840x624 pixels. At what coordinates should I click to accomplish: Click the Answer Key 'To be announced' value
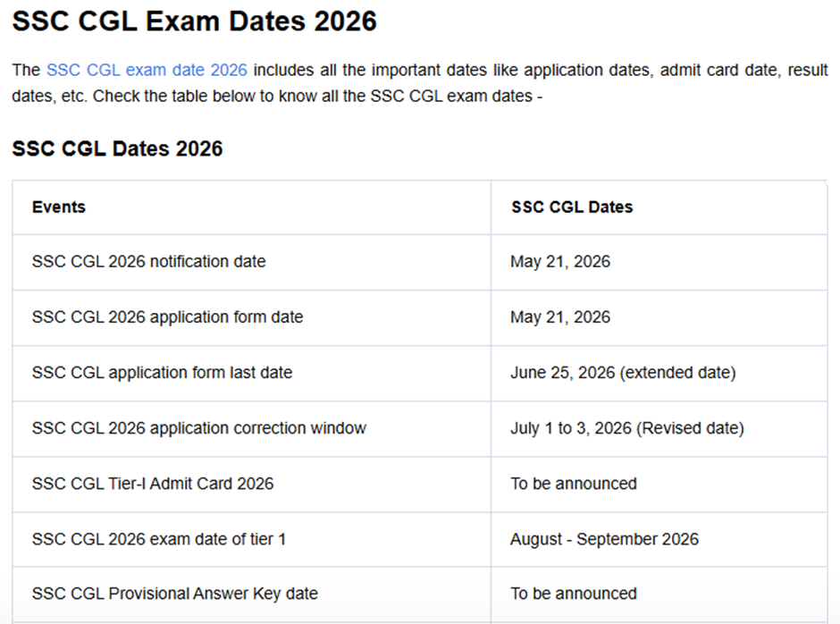(x=573, y=594)
